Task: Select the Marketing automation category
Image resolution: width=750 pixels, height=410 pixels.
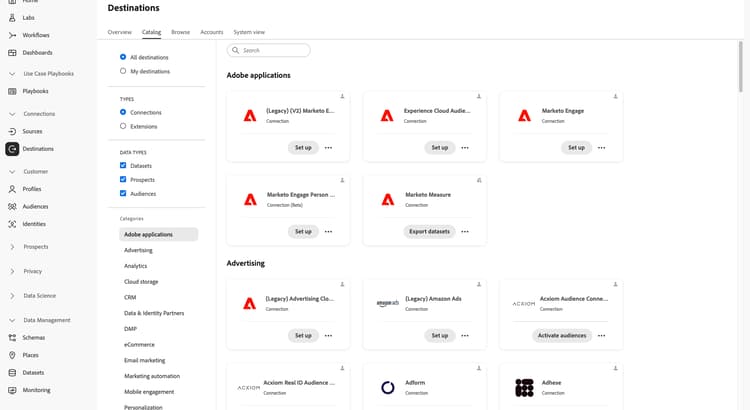Action: (x=152, y=376)
